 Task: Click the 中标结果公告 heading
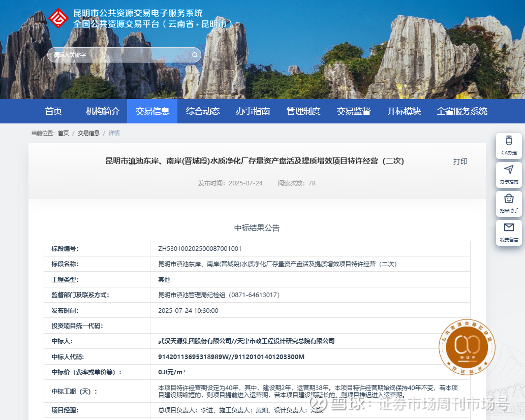click(257, 228)
